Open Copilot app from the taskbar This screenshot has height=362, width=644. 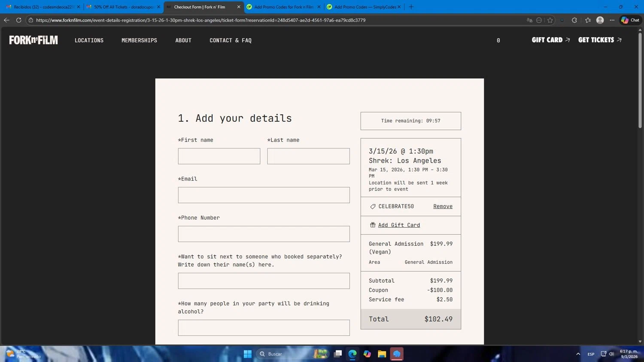tap(367, 354)
